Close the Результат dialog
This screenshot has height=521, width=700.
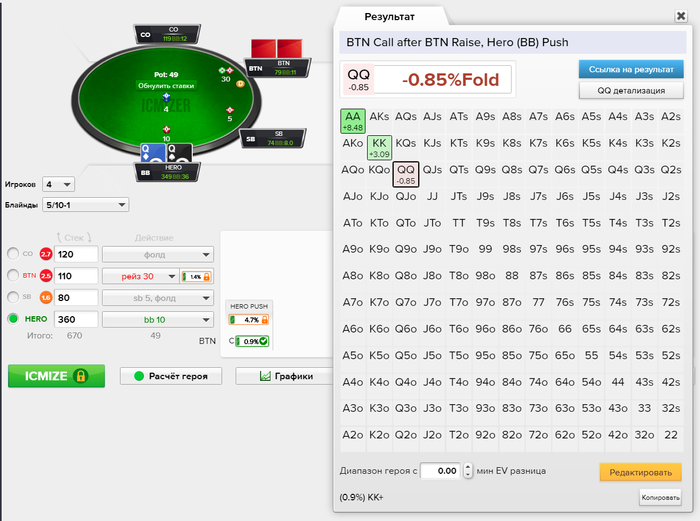tap(681, 16)
